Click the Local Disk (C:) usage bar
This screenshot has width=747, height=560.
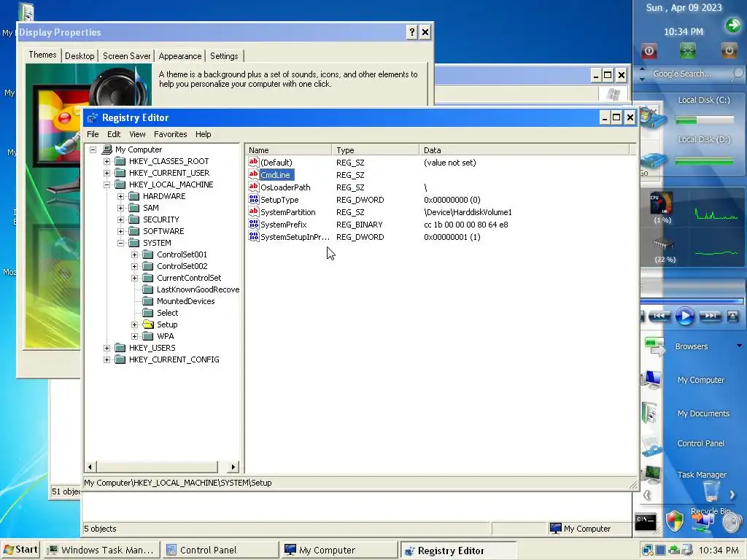pos(705,120)
